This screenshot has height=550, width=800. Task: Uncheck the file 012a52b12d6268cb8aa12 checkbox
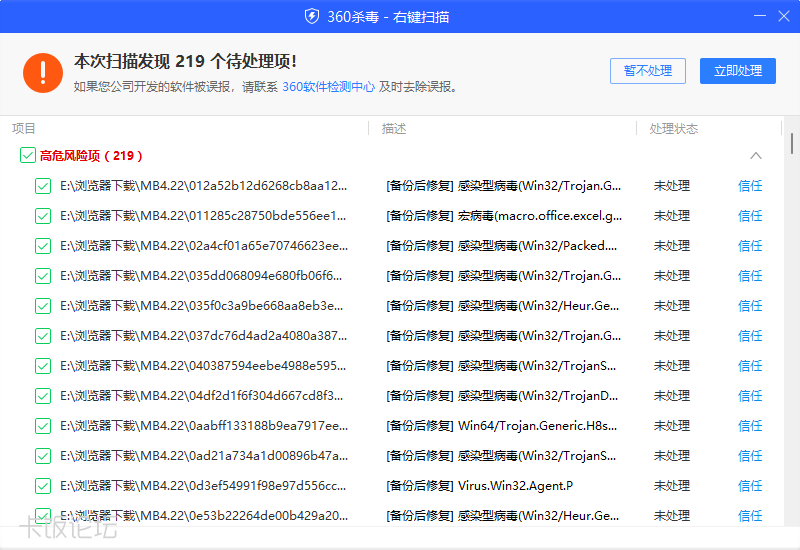pyautogui.click(x=43, y=185)
